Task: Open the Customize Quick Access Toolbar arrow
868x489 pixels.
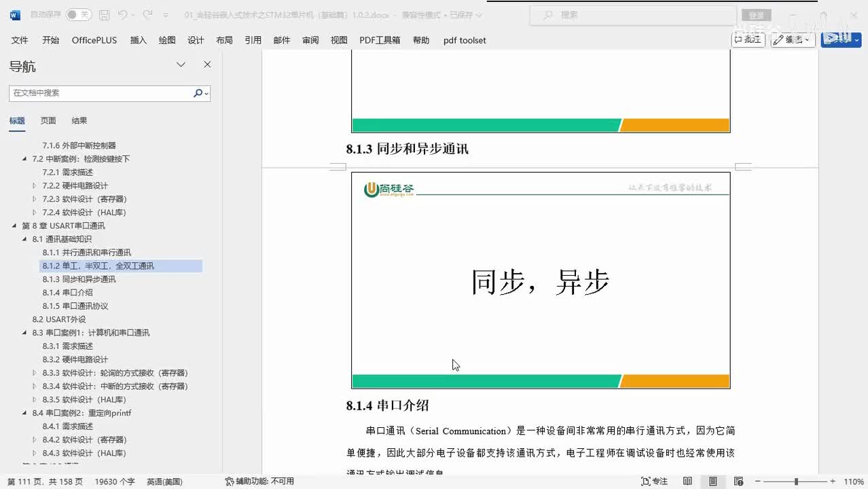Action: 166,15
